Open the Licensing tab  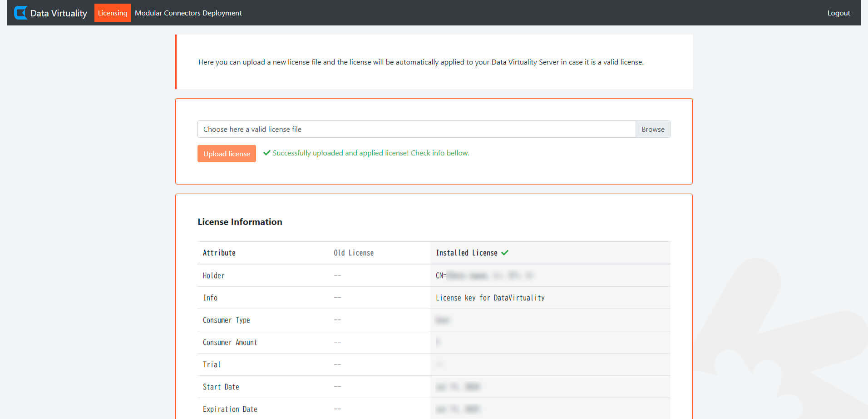click(113, 13)
